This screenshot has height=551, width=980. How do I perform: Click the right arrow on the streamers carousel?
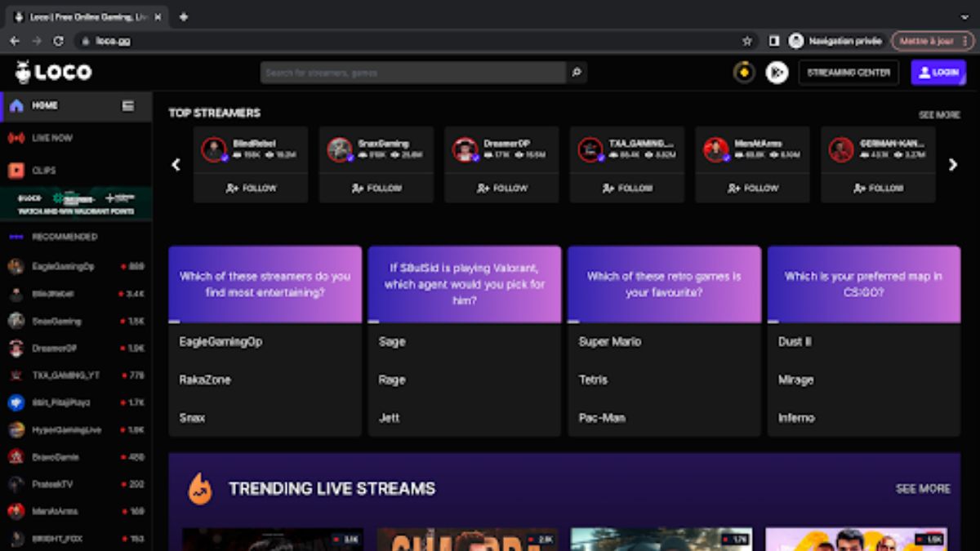[952, 164]
